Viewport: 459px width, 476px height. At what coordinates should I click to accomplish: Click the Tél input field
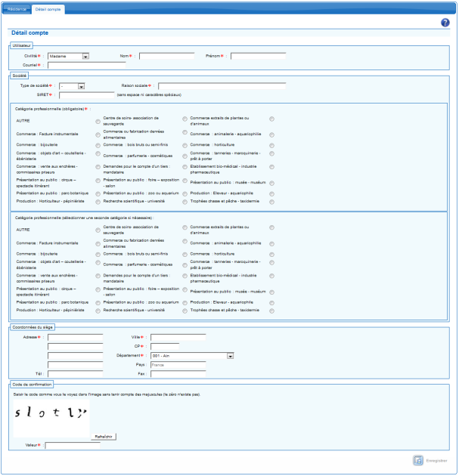[76, 374]
